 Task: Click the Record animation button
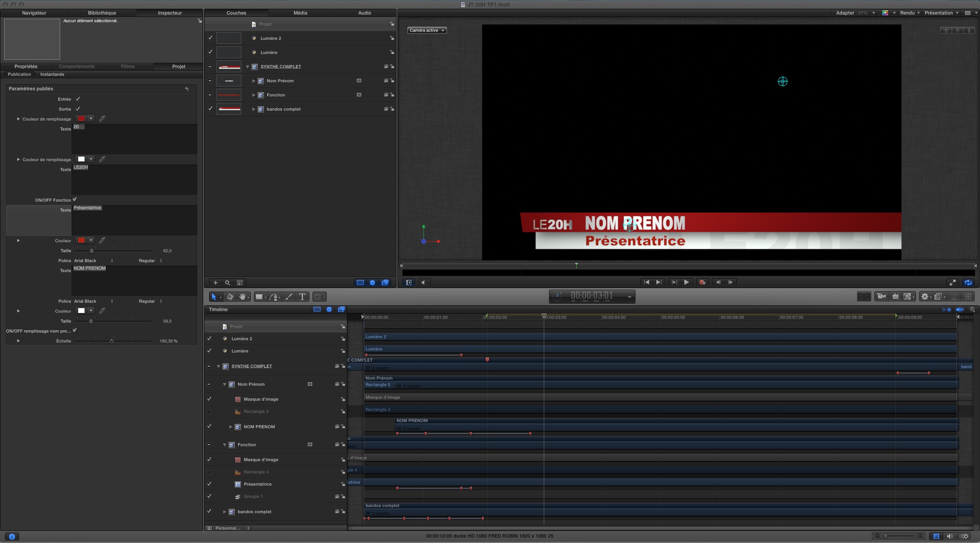(x=702, y=282)
